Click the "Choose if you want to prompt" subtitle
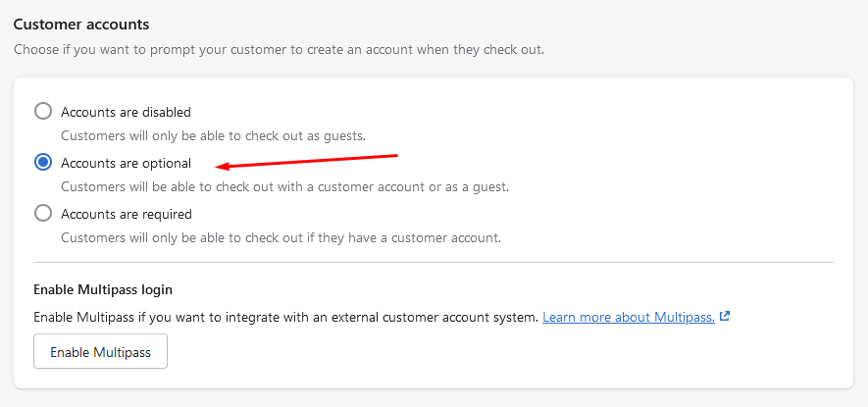The image size is (868, 407). tap(279, 48)
